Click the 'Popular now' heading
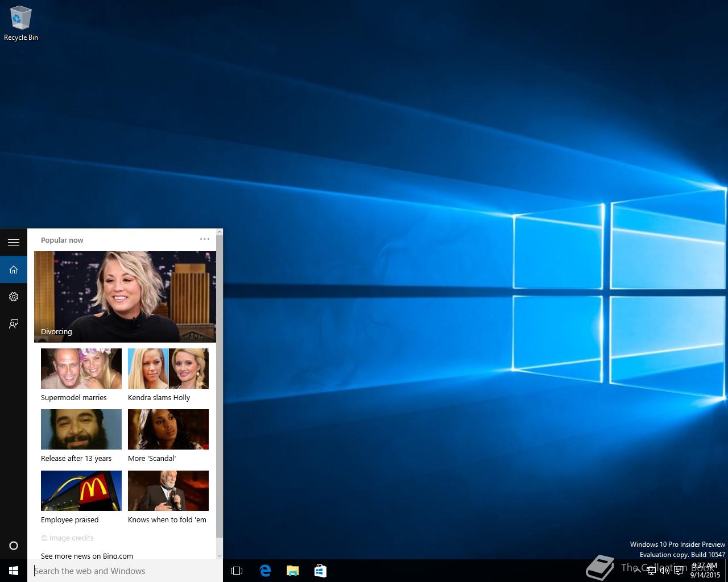The width and height of the screenshot is (728, 582). point(62,240)
